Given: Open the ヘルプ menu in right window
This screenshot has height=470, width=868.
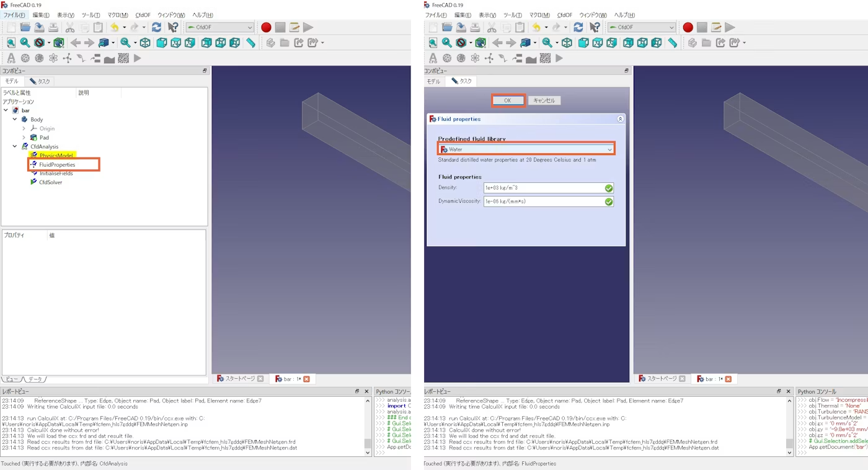Looking at the screenshot, I should [624, 15].
